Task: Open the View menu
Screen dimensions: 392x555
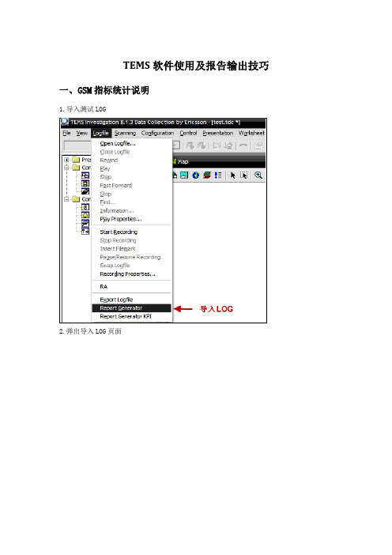Action: tap(81, 133)
